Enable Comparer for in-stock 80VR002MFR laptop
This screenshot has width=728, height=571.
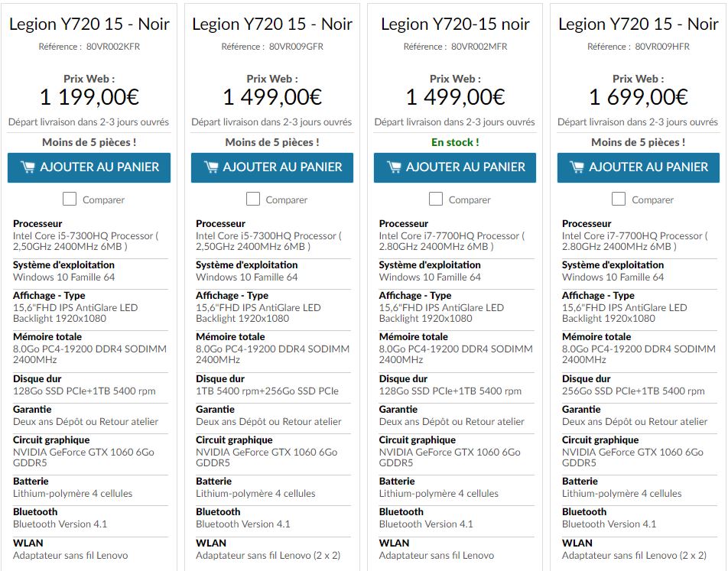click(436, 200)
